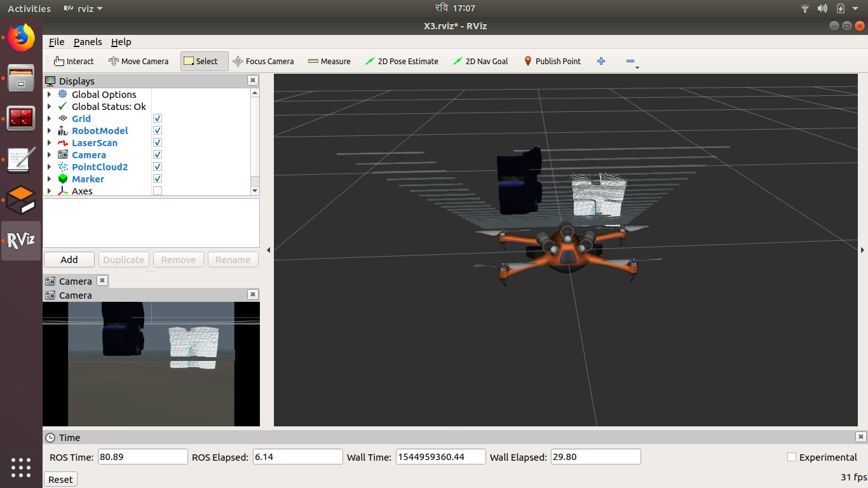Expand the Camera display properties
The height and width of the screenshot is (488, 868).
pyautogui.click(x=50, y=154)
